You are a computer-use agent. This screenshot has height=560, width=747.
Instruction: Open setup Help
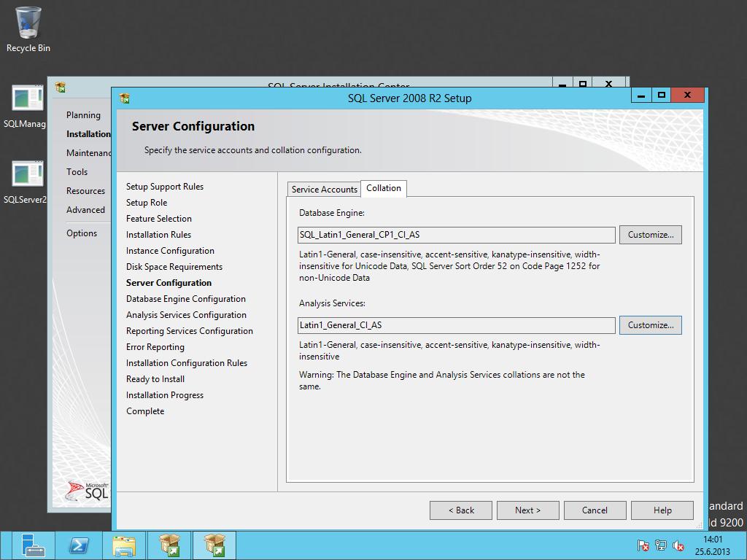(662, 510)
